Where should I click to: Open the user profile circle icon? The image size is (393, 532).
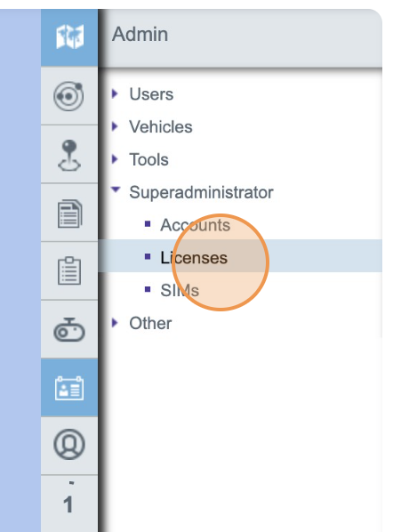(69, 445)
